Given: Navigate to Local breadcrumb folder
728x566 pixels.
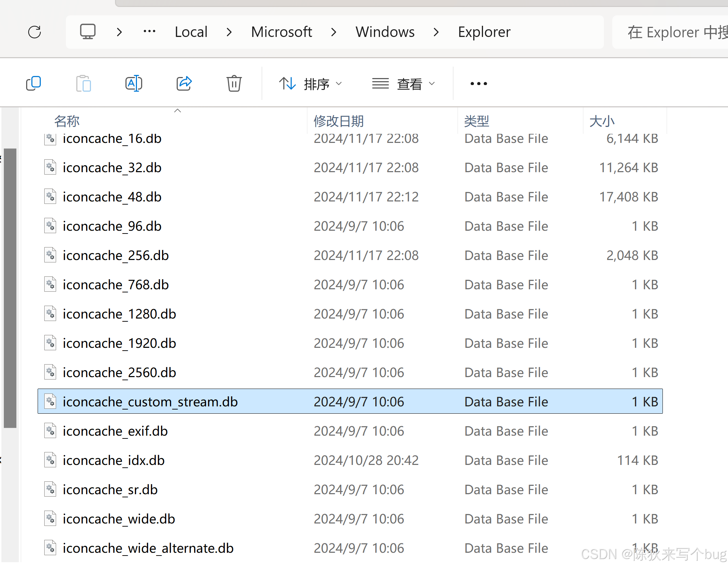Looking at the screenshot, I should pyautogui.click(x=191, y=32).
